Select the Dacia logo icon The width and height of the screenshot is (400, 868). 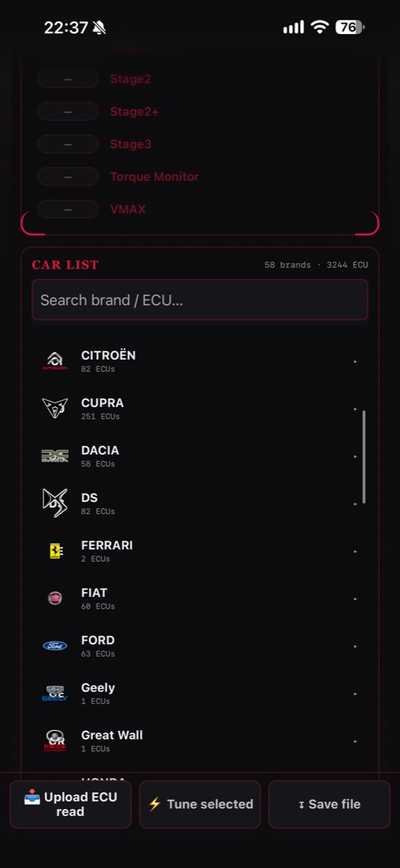click(54, 456)
